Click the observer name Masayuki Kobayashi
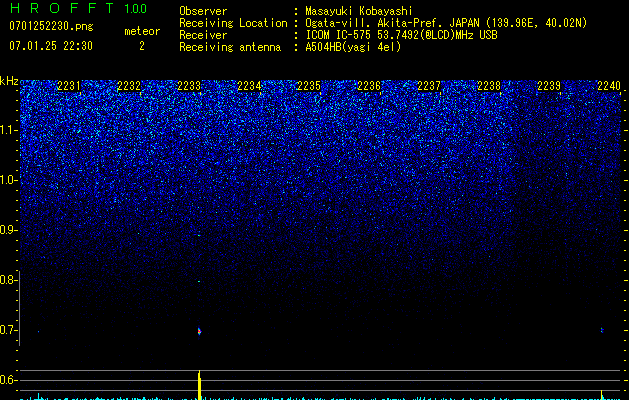 pyautogui.click(x=359, y=11)
